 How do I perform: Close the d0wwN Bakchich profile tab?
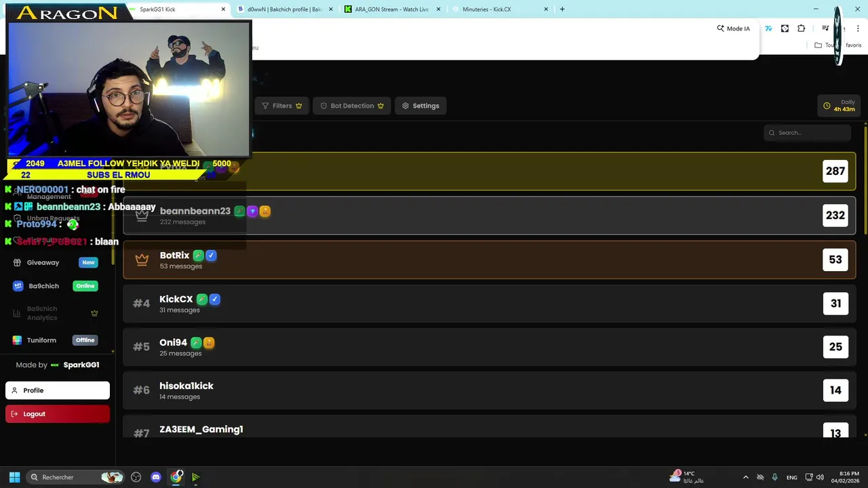(x=331, y=9)
